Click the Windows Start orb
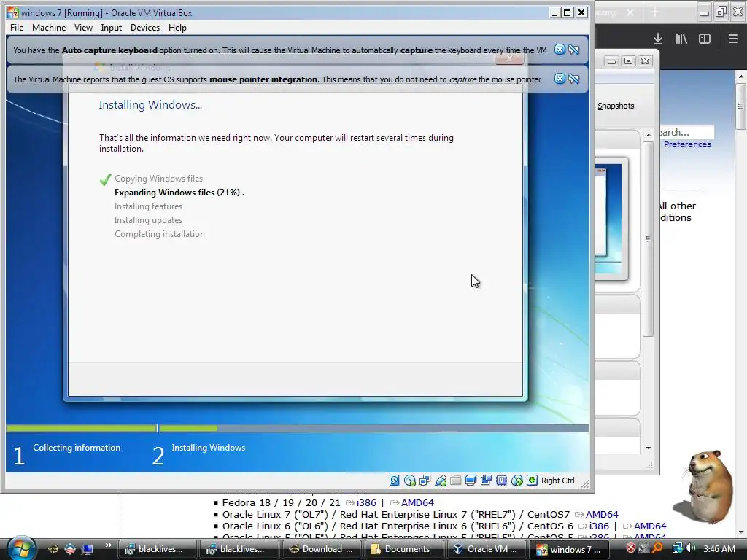 click(x=21, y=548)
